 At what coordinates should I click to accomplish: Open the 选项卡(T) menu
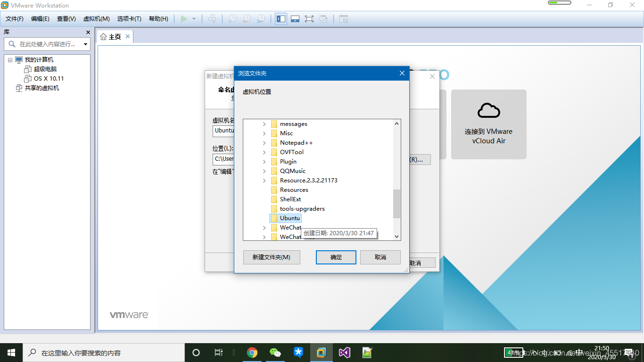(129, 19)
